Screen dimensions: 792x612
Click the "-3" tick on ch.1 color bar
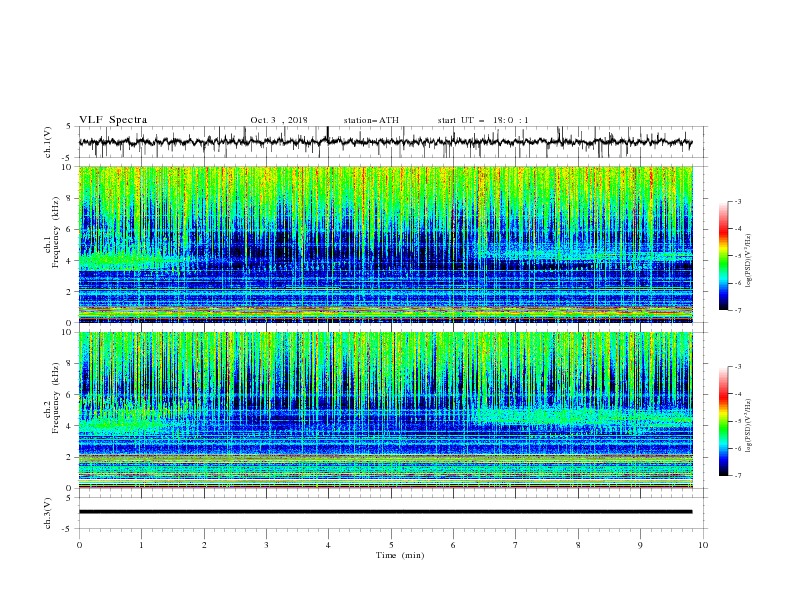pos(738,201)
